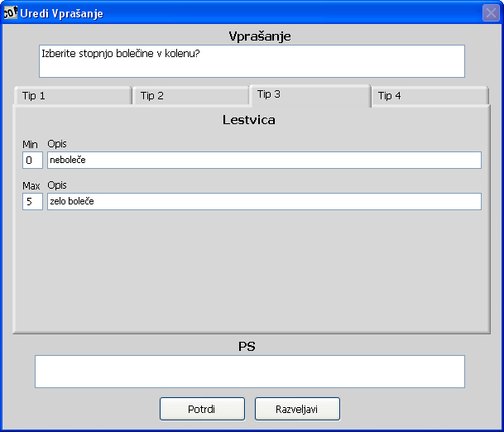Click the Lestvica heading text

tap(249, 120)
